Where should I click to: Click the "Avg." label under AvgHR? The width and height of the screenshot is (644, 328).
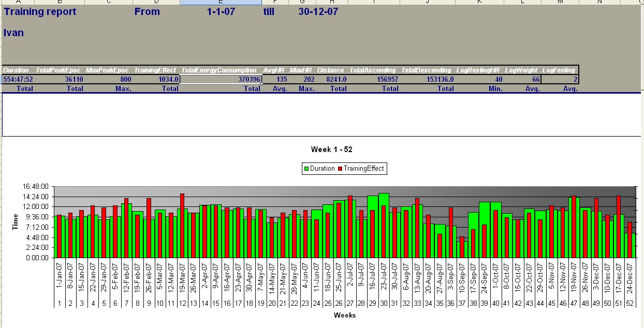coord(280,89)
